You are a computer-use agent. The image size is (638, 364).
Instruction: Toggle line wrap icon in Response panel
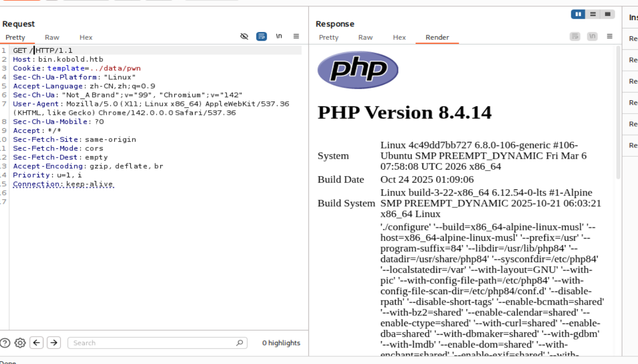tap(575, 36)
